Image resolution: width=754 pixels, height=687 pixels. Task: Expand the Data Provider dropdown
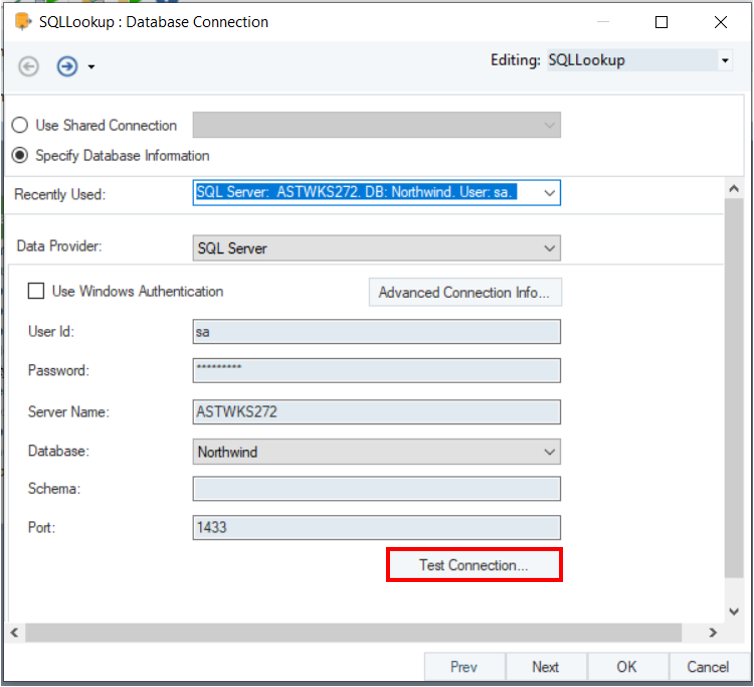click(548, 248)
